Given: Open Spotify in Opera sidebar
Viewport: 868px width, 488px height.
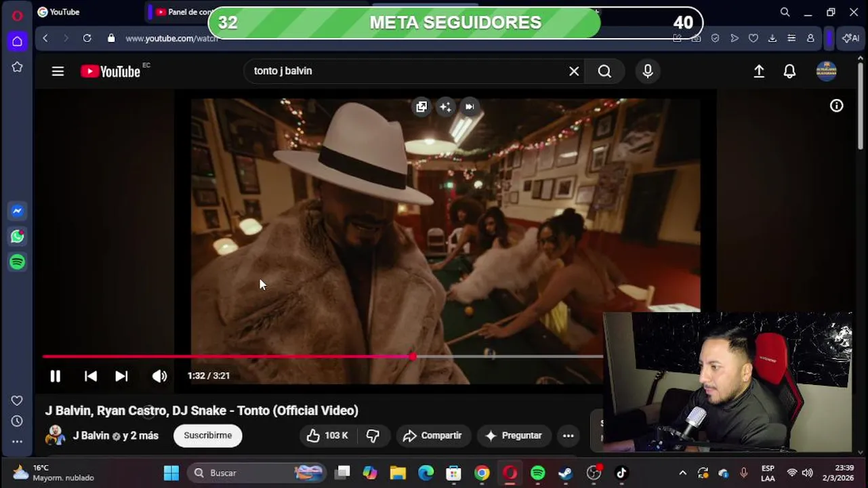Looking at the screenshot, I should pos(18,262).
